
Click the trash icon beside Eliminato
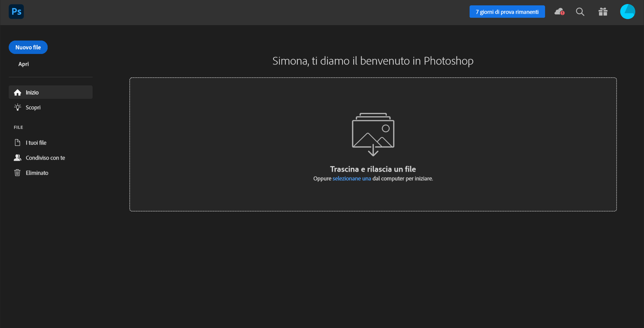(x=17, y=173)
